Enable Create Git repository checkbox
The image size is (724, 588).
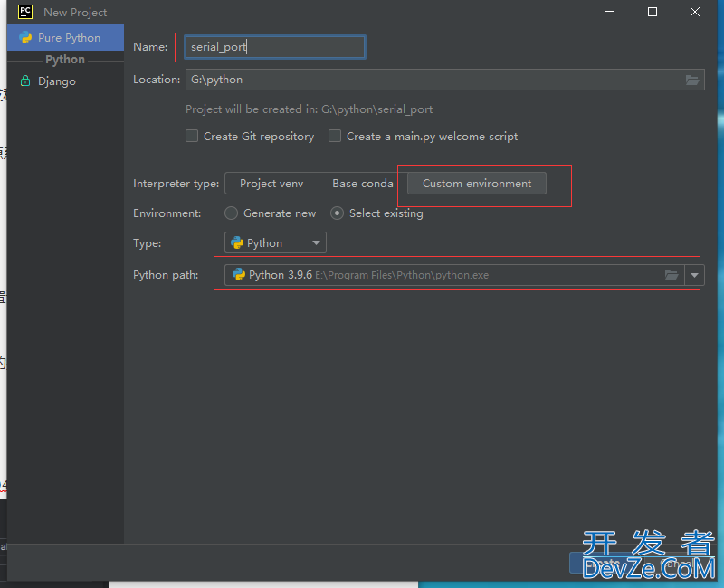point(192,137)
